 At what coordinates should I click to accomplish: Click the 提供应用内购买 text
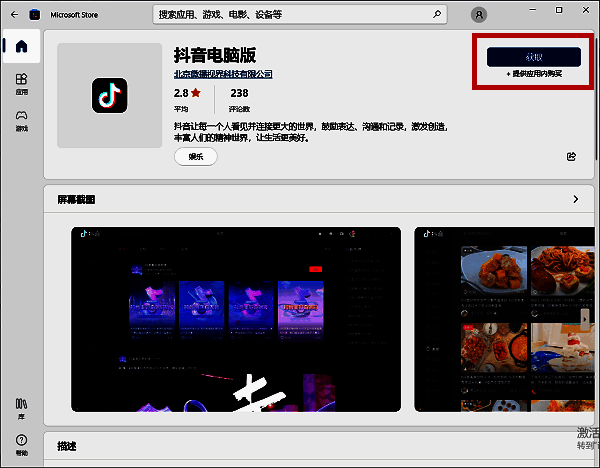(537, 73)
